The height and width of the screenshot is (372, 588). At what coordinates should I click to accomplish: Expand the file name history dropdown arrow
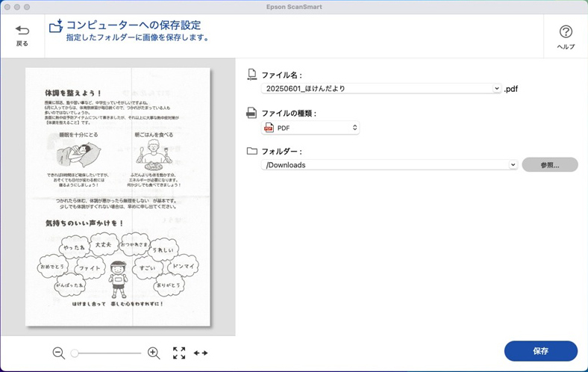496,89
